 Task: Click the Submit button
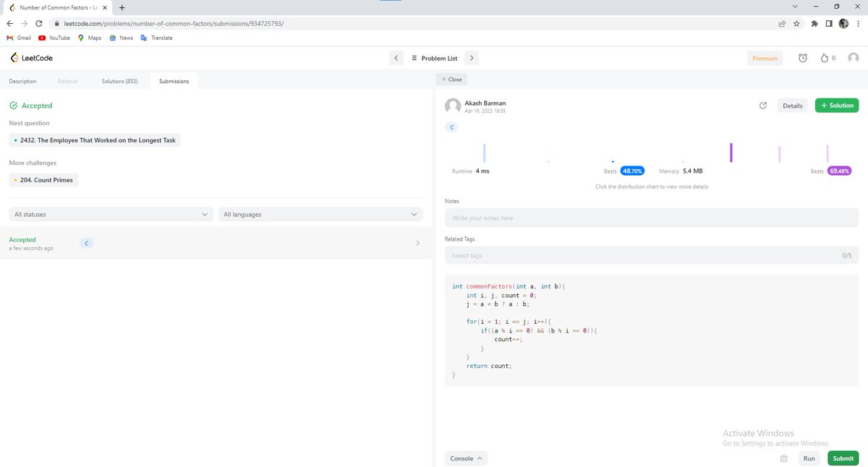843,458
